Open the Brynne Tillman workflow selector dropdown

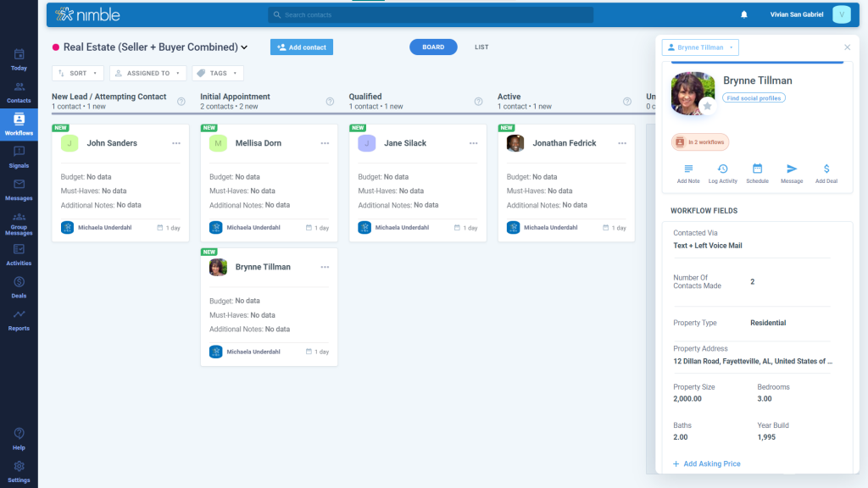pyautogui.click(x=700, y=47)
